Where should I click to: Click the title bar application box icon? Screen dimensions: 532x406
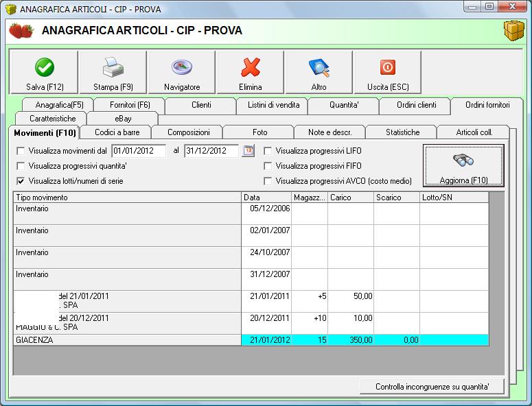(x=11, y=9)
